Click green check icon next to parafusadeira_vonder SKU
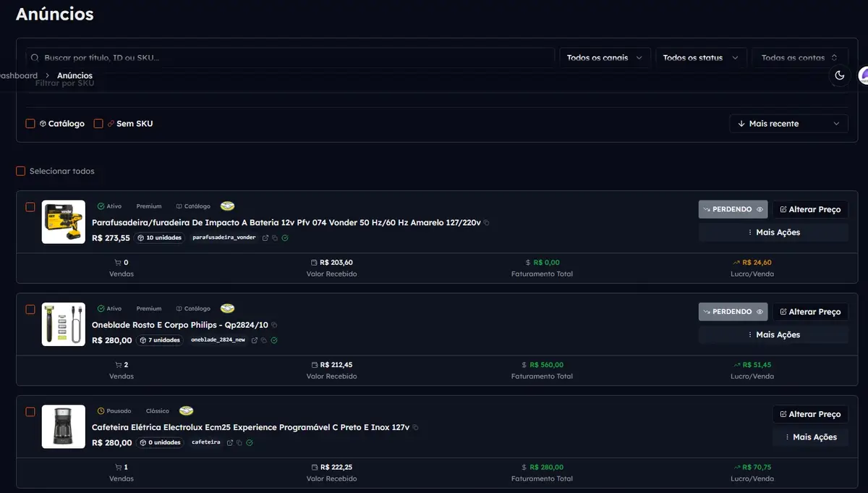The height and width of the screenshot is (493, 868). [285, 238]
